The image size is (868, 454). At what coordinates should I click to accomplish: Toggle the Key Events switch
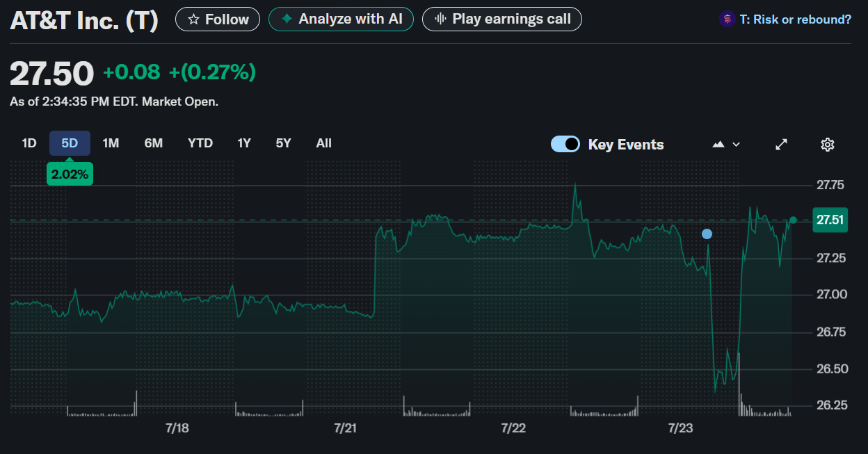coord(565,144)
